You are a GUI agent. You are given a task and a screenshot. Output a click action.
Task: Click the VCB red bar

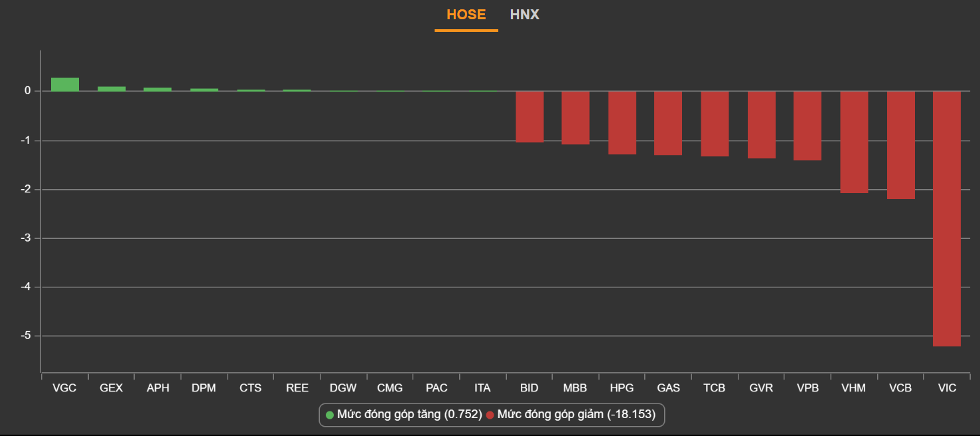coord(900,145)
